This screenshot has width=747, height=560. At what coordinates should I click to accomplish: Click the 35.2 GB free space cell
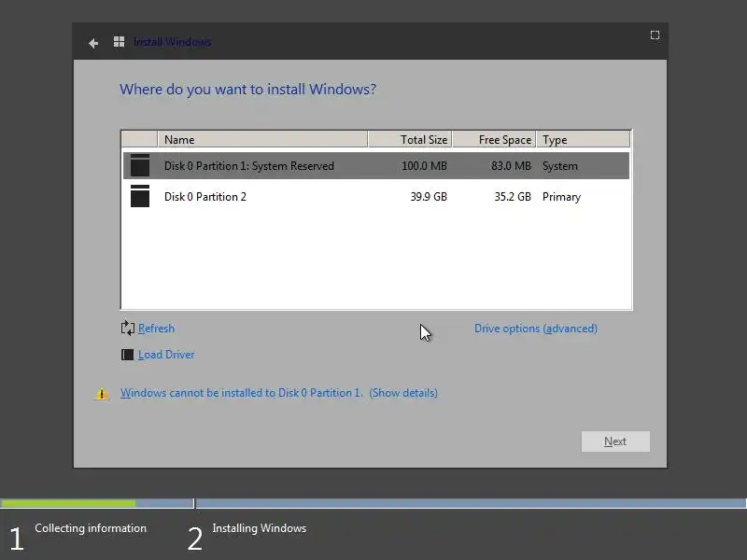pos(513,197)
